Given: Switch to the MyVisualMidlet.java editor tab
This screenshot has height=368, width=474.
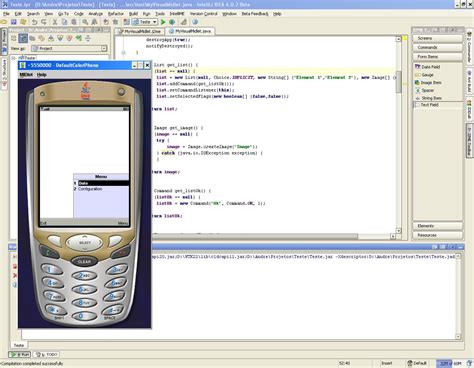Looking at the screenshot, I should [x=190, y=31].
